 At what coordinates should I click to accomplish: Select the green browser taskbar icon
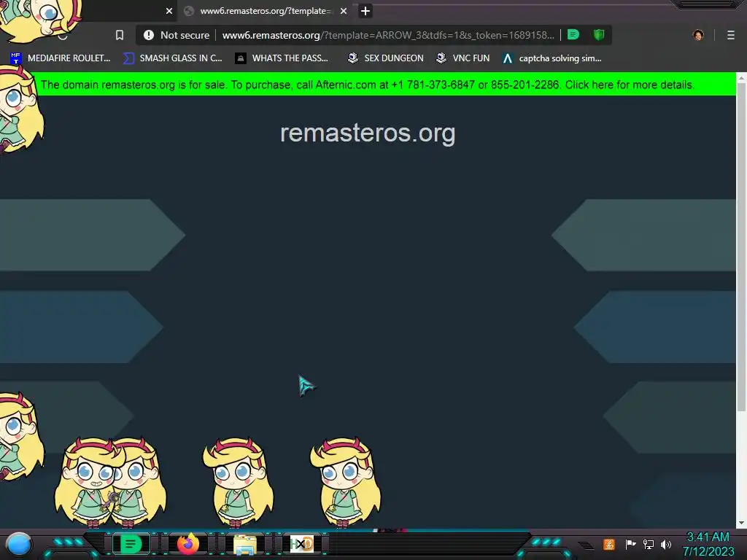coord(130,543)
